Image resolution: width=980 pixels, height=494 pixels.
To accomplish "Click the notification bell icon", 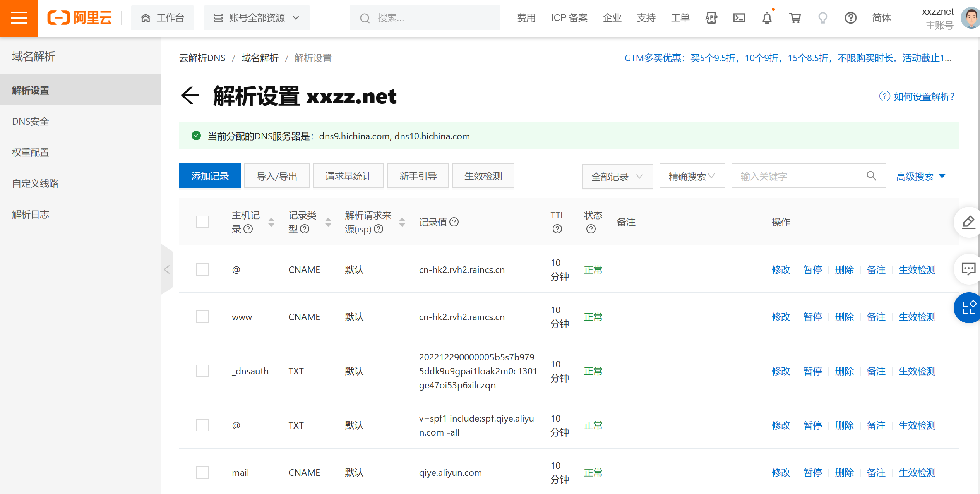I will point(767,18).
